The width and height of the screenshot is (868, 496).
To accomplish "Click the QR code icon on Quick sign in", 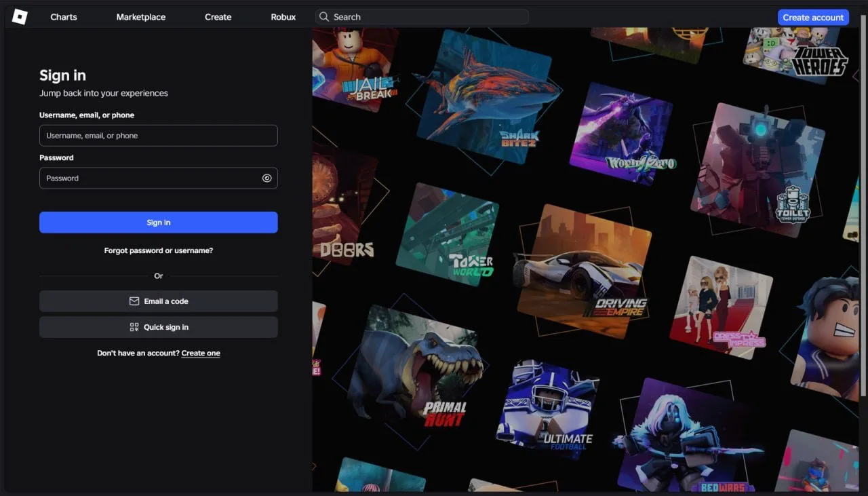I will tap(134, 327).
